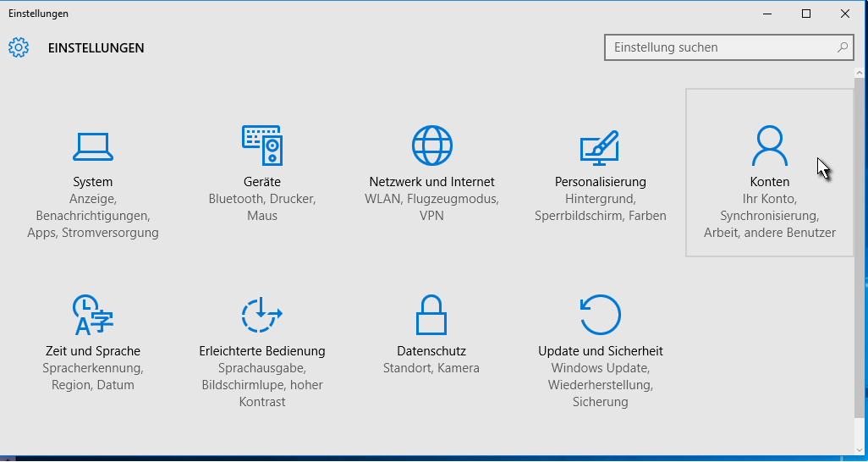
Task: Open the Zeit und Sprache clock icon
Action: (x=93, y=316)
